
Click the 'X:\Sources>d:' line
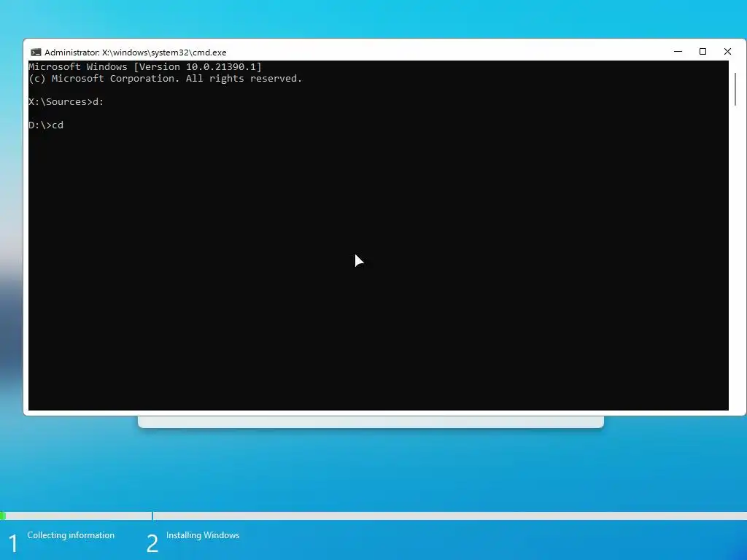[66, 102]
